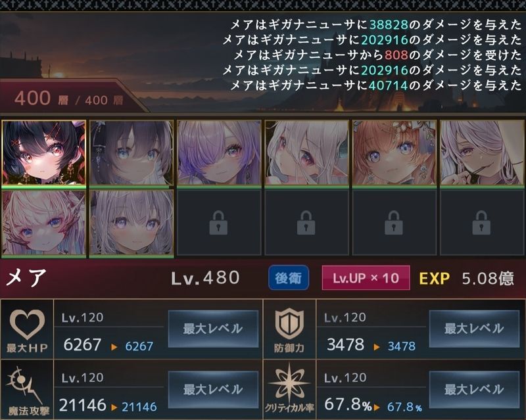The image size is (526, 420).
Task: Click 最大レベル button for 防御力
Action: [474, 329]
